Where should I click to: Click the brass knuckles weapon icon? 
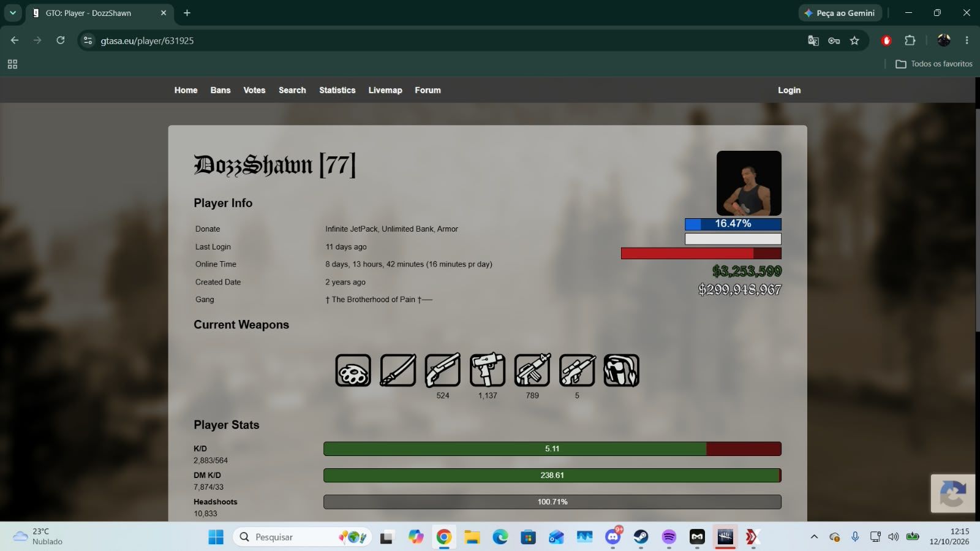point(353,370)
